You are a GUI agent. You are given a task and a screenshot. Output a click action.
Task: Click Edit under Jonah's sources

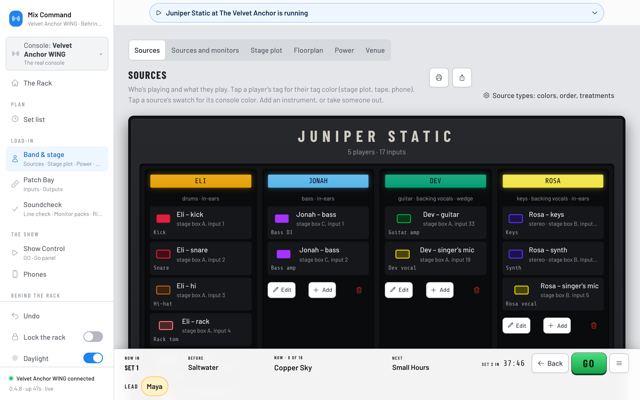pyautogui.click(x=282, y=290)
